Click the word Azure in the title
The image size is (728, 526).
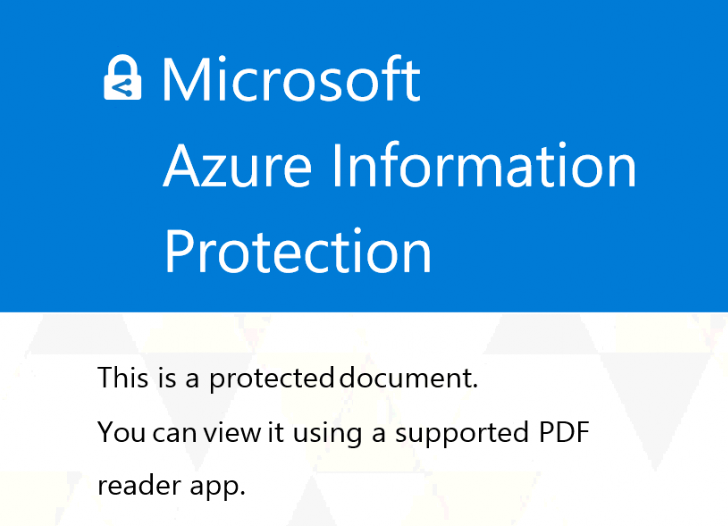(237, 165)
